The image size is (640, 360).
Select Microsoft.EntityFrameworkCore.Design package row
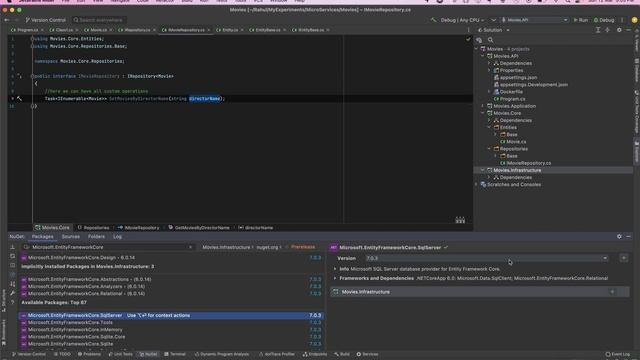point(171,258)
